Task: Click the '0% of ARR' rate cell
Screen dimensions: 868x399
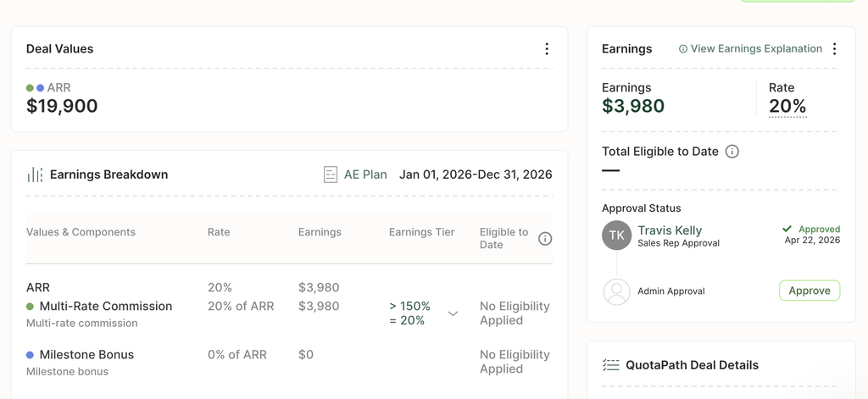Action: pos(237,355)
